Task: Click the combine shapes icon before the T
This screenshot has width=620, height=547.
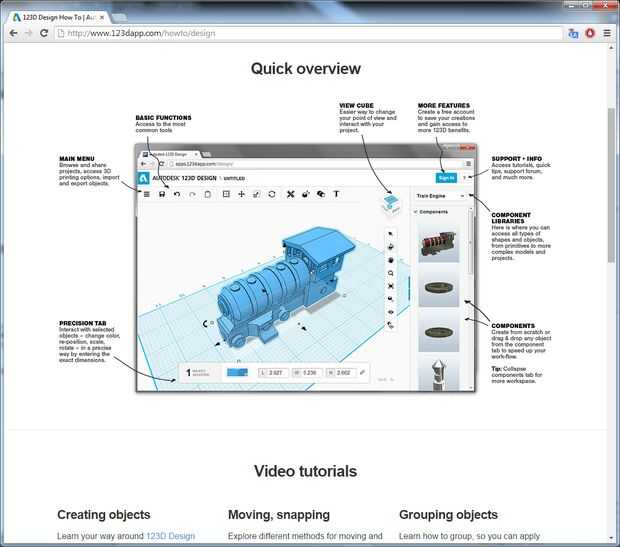Action: click(321, 194)
